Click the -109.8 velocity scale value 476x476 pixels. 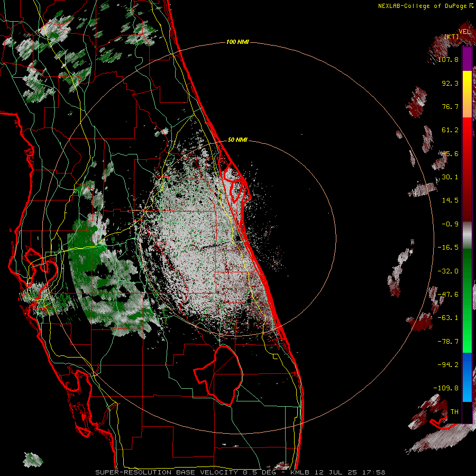pyautogui.click(x=446, y=388)
